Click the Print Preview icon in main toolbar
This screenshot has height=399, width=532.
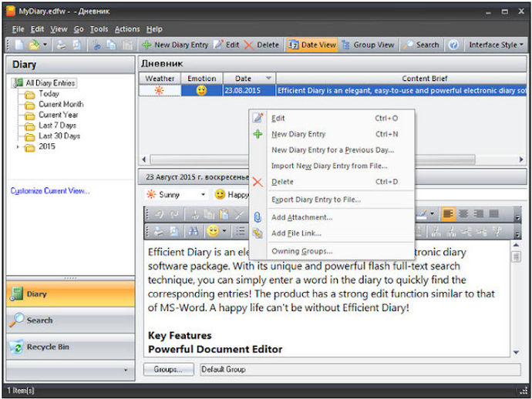[x=76, y=45]
